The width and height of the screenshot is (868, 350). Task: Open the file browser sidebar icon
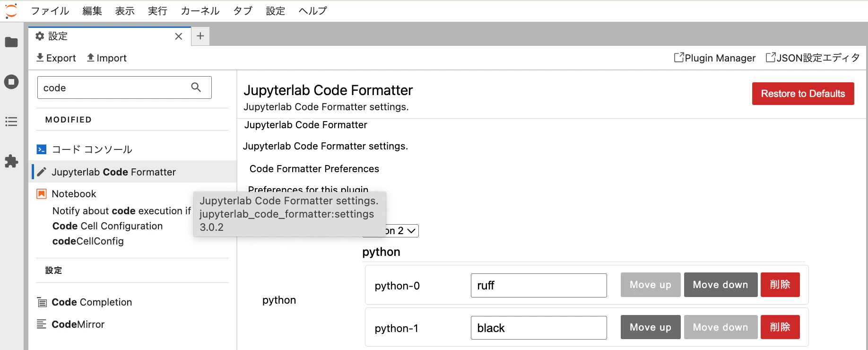[x=11, y=42]
